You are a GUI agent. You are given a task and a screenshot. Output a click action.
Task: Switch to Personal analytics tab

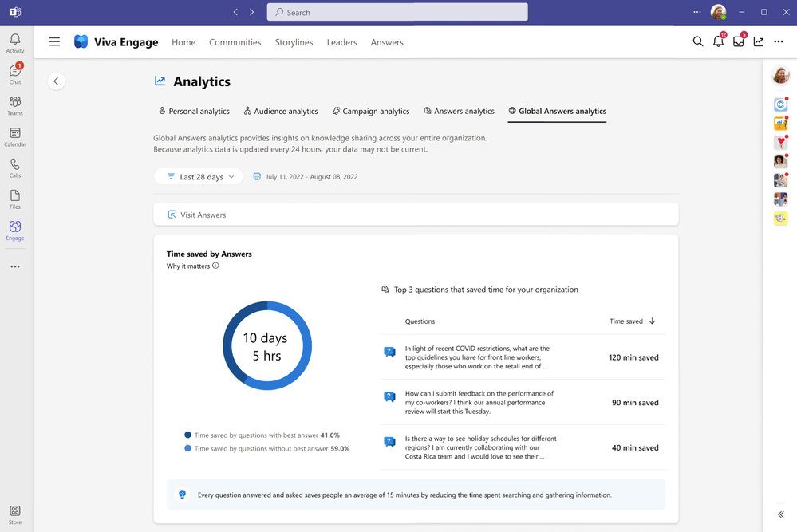click(194, 112)
